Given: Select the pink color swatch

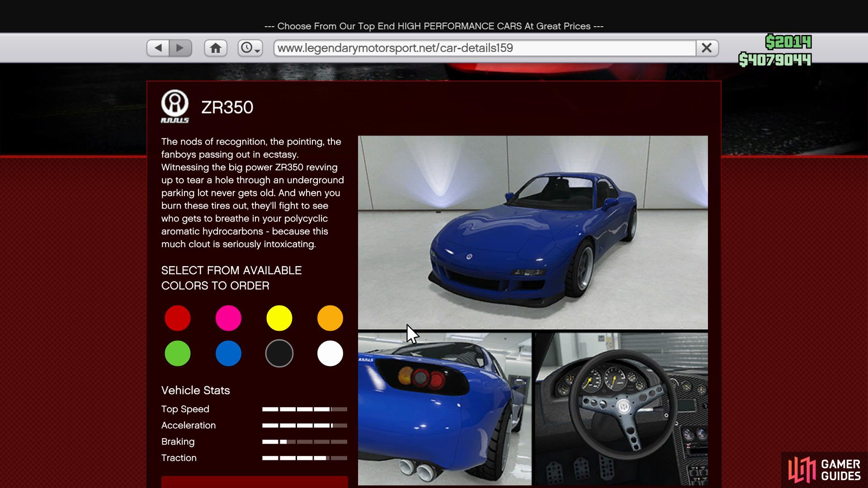Looking at the screenshot, I should 228,318.
